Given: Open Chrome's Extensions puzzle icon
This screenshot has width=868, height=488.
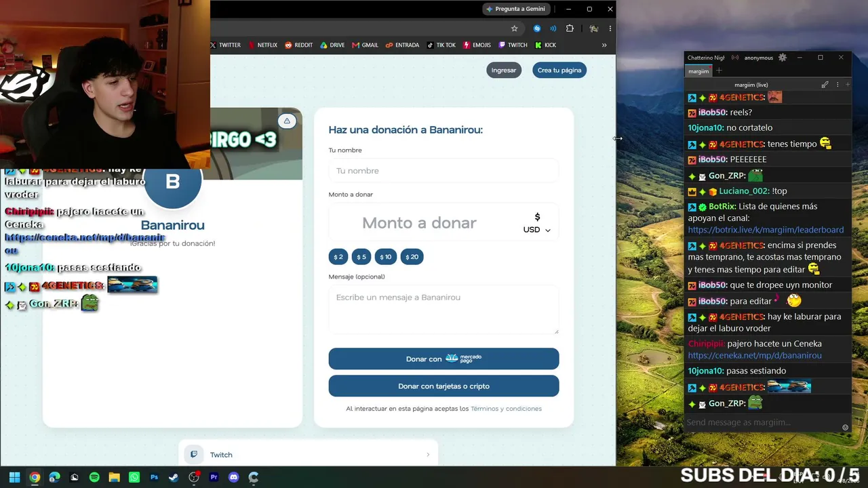Looking at the screenshot, I should [570, 28].
